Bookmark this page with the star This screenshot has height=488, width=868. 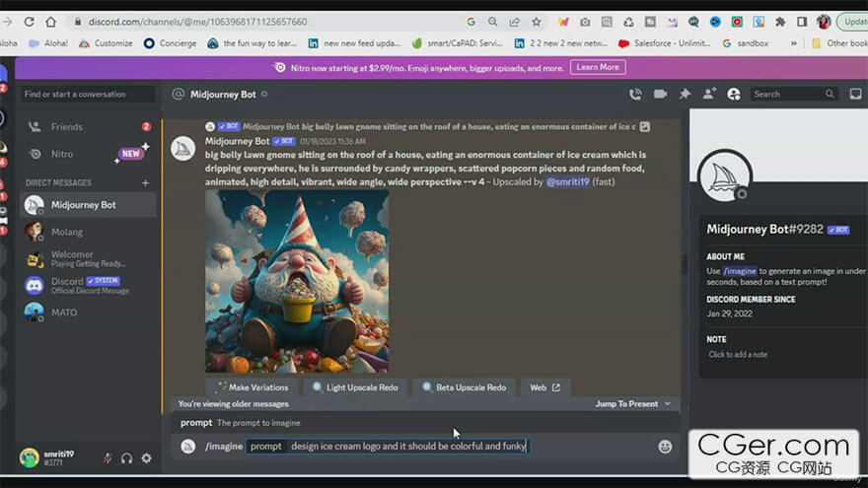click(x=536, y=22)
